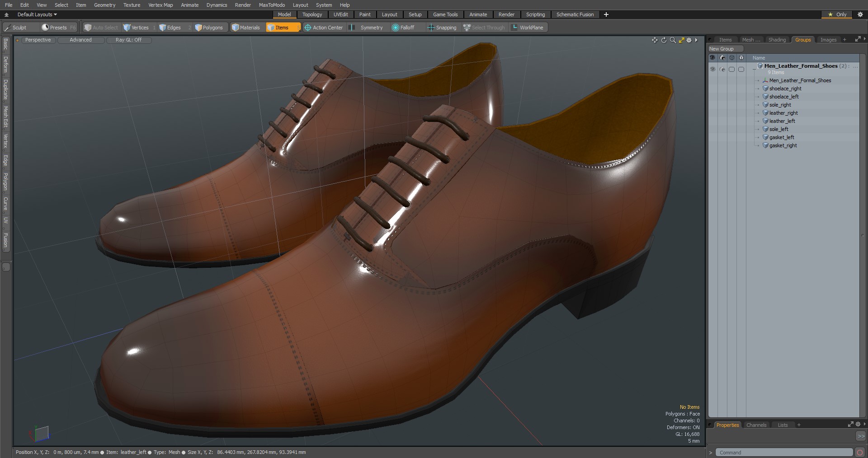Toggle the Ray GL: Off button
868x458 pixels.
tap(128, 40)
